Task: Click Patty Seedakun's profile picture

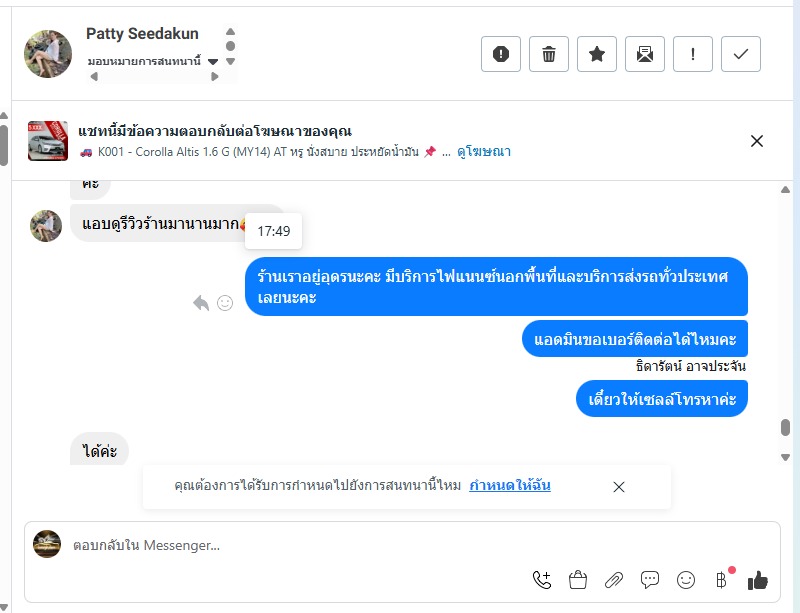Action: point(48,54)
